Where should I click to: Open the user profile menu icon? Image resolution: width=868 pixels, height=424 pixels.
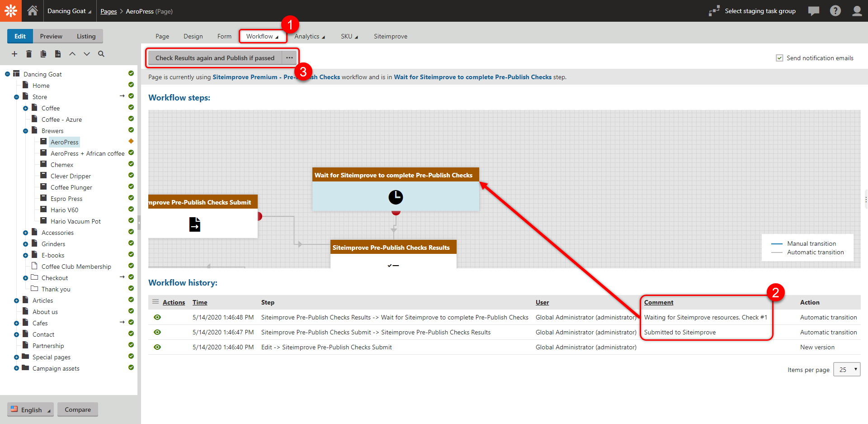click(857, 11)
